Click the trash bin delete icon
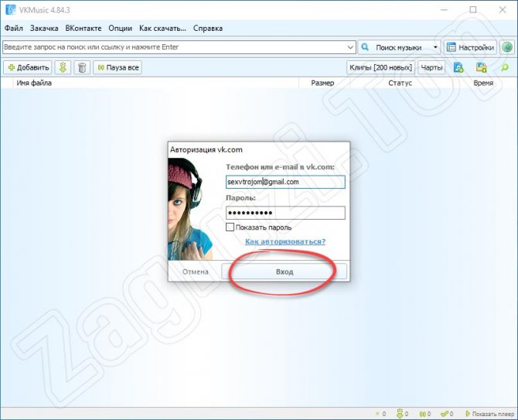The width and height of the screenshot is (518, 420). pos(82,67)
